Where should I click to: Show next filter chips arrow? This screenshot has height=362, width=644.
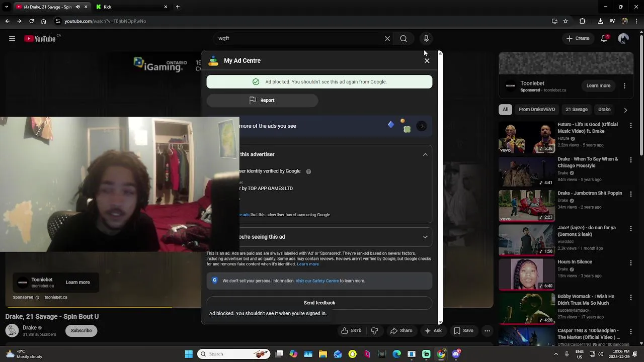pyautogui.click(x=625, y=110)
